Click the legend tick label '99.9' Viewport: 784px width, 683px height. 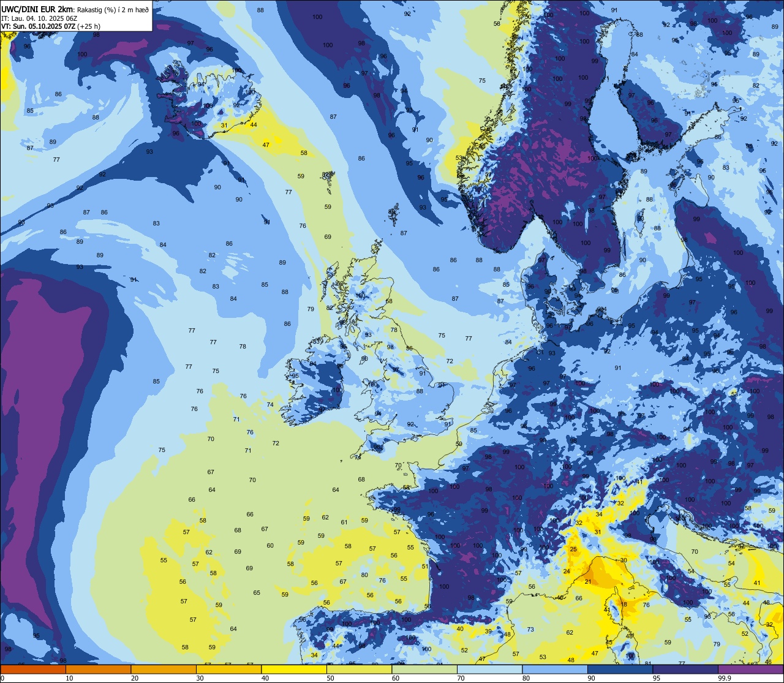coord(724,678)
